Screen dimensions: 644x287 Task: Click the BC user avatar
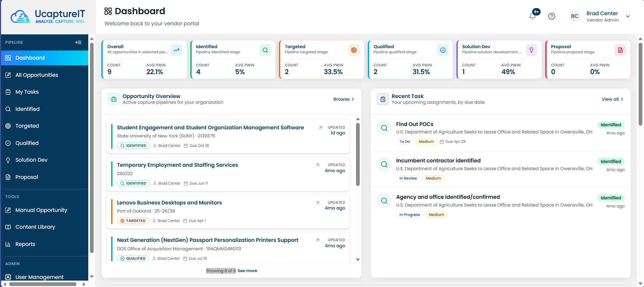[x=575, y=16]
